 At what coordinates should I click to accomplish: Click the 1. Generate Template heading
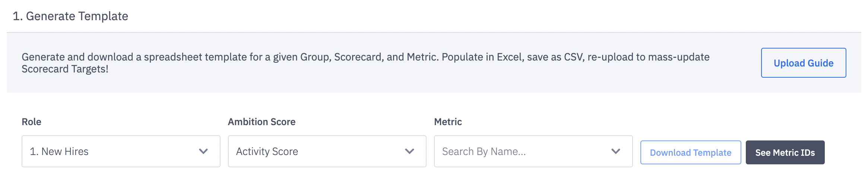point(70,16)
